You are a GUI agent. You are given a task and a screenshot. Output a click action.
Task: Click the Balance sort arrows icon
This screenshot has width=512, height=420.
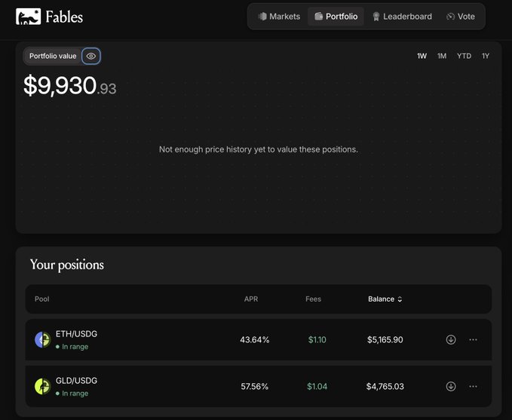[400, 299]
